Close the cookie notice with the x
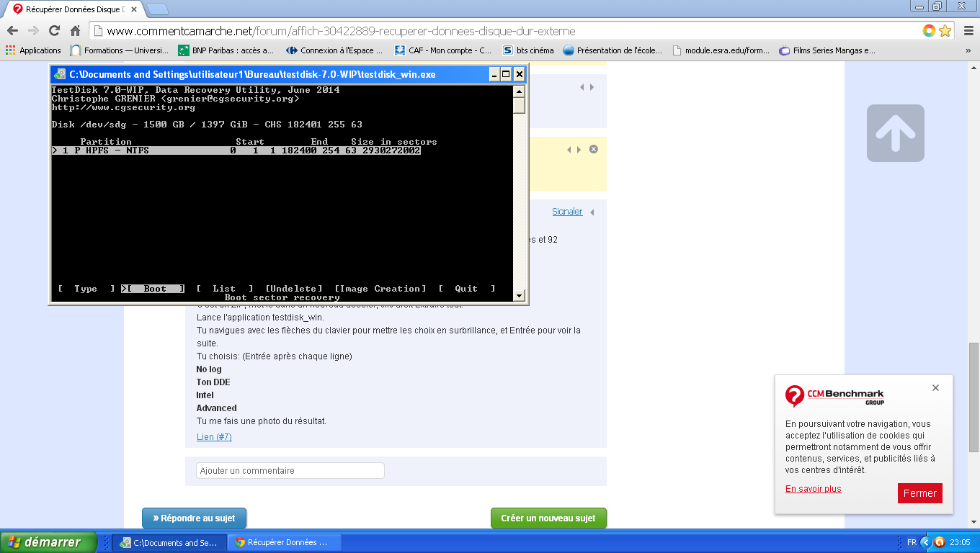Screen dimensions: 980x553 [935, 387]
